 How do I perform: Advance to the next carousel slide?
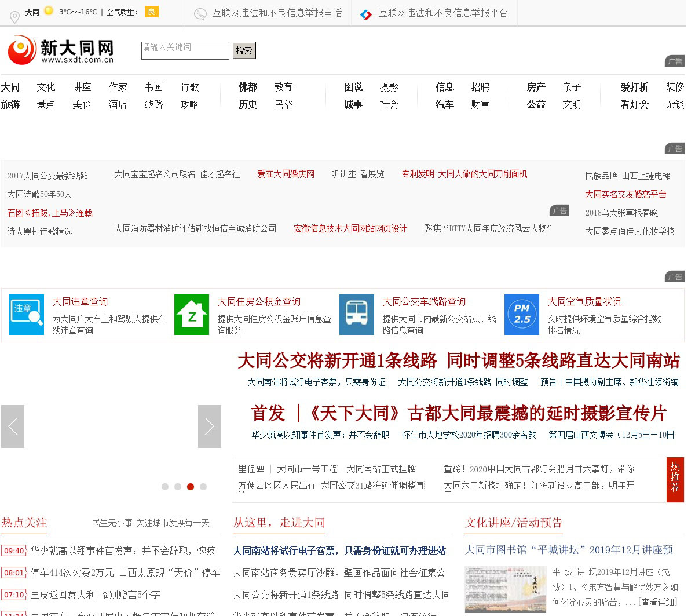210,427
